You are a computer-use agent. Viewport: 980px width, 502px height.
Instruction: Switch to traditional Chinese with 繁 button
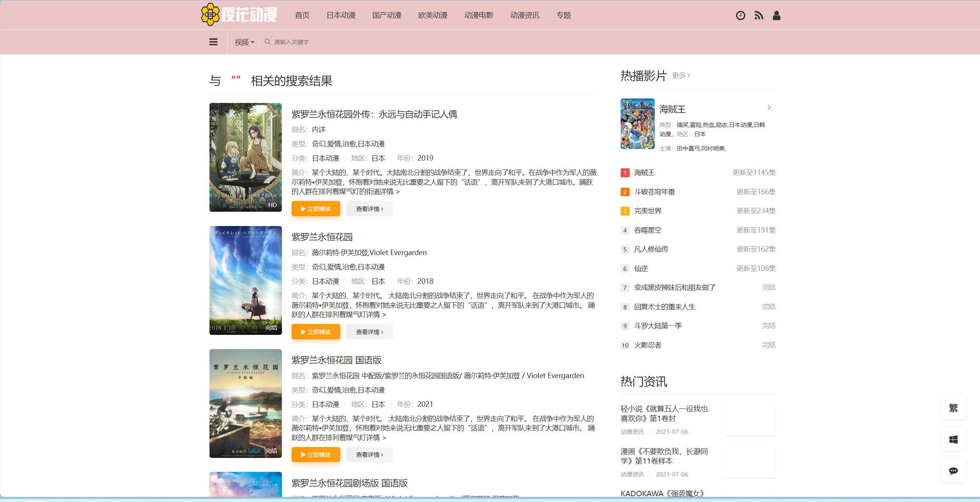click(x=953, y=408)
